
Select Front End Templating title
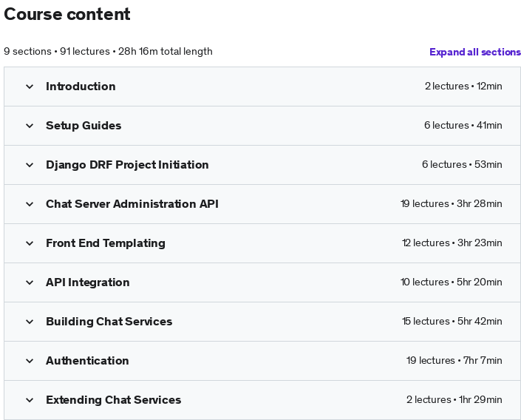(106, 243)
